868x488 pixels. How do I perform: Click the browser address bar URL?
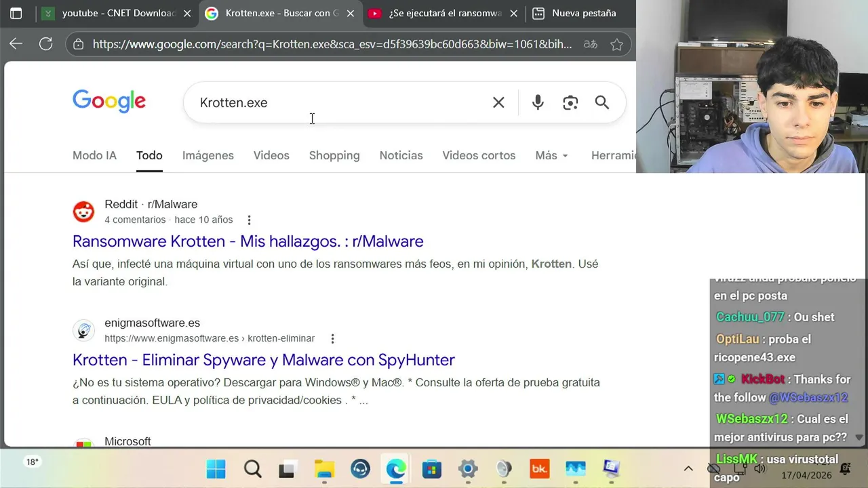point(332,44)
